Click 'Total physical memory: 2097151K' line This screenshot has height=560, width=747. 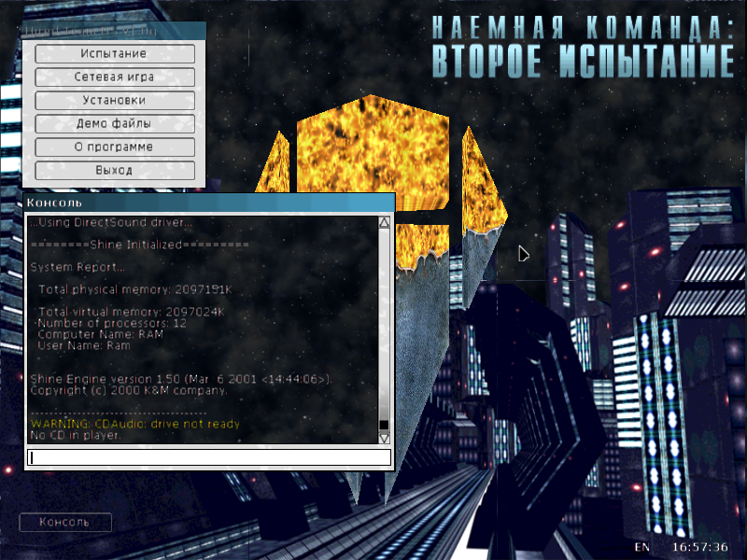coord(135,289)
